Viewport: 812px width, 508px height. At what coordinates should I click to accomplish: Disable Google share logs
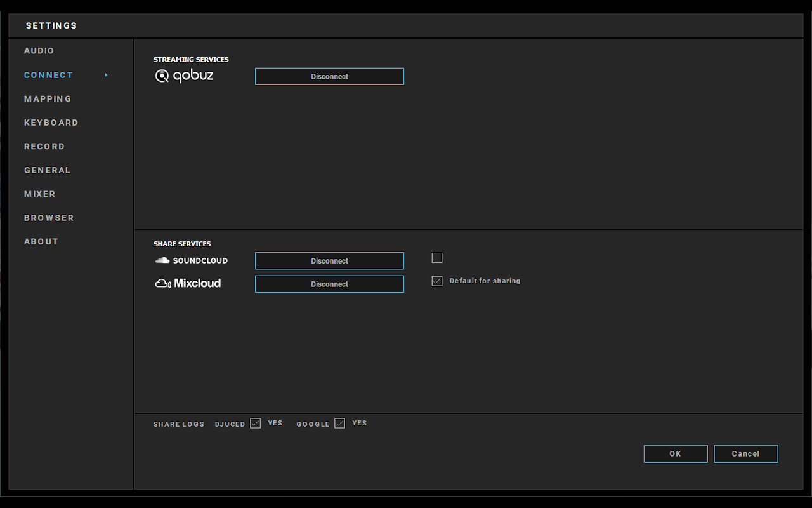point(340,423)
